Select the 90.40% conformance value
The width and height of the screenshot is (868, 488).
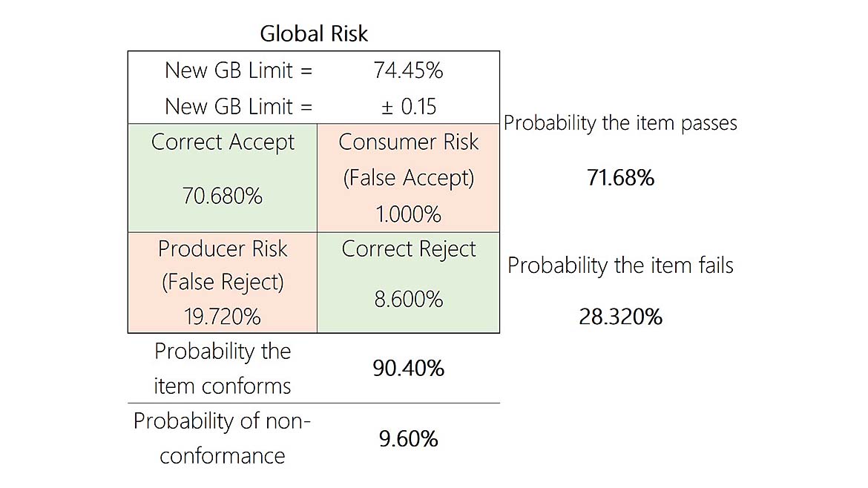(x=408, y=369)
